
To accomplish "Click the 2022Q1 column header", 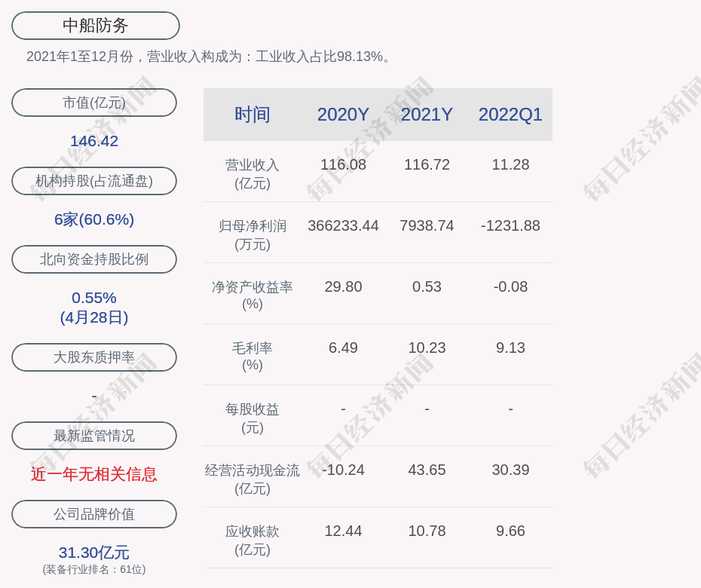I will (510, 115).
